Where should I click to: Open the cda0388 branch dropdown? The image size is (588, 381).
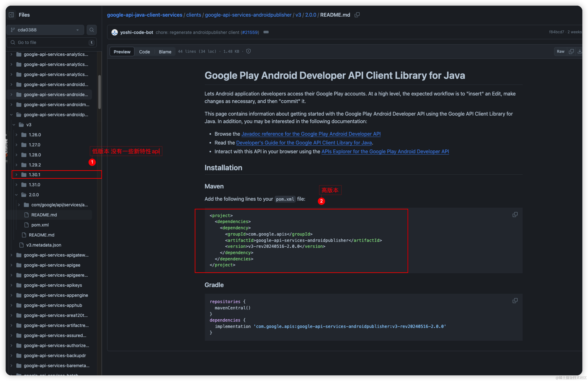pyautogui.click(x=45, y=30)
